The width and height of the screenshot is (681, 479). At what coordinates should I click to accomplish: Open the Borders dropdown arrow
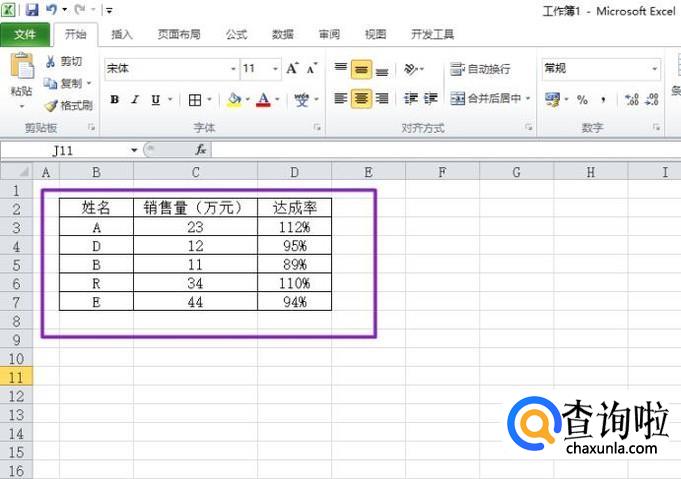pos(209,99)
